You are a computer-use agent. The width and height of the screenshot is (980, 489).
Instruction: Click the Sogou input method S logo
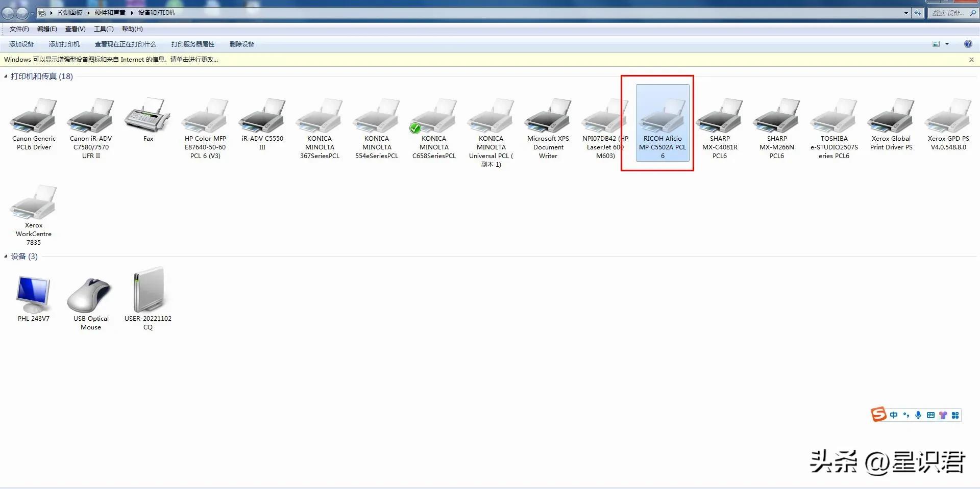click(878, 414)
